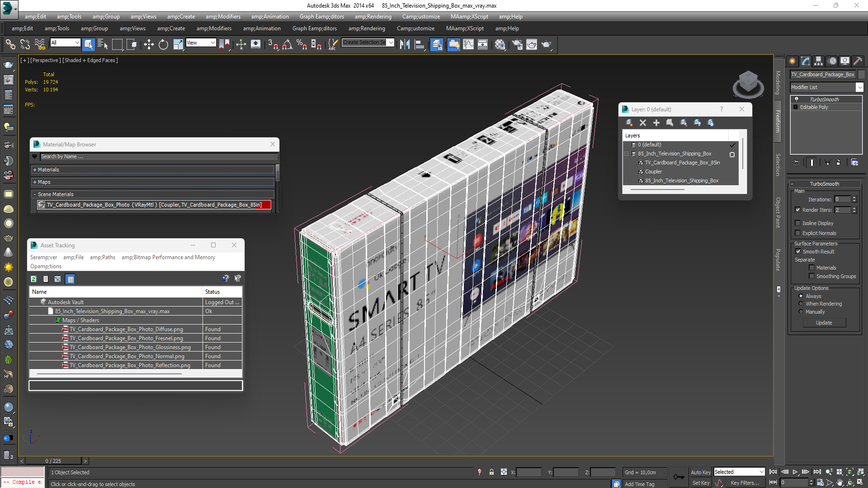Click the Play Animation button

pos(795,472)
